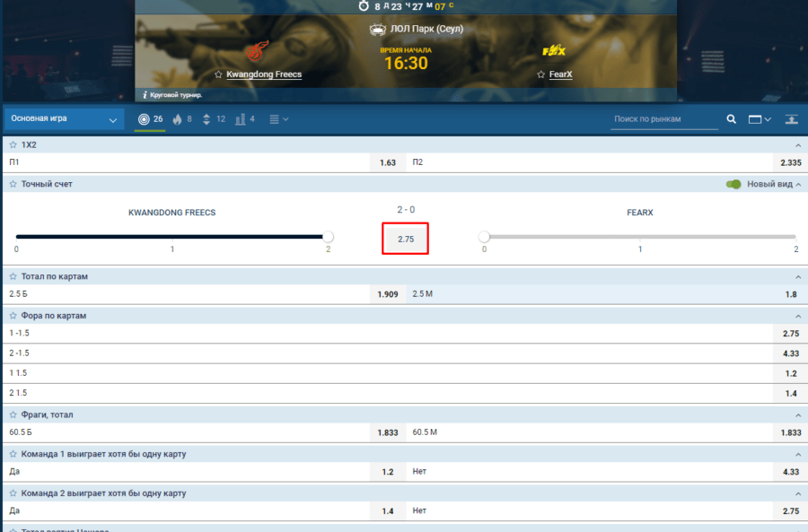Open the layout view dropdown
The width and height of the screenshot is (808, 532).
pyautogui.click(x=760, y=118)
